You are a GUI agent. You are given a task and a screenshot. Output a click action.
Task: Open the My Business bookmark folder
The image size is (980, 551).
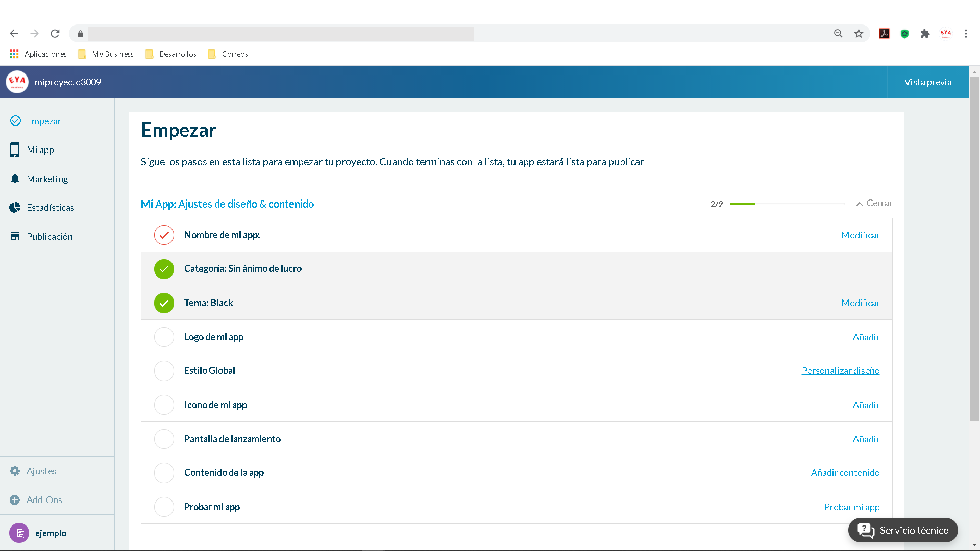click(x=106, y=54)
